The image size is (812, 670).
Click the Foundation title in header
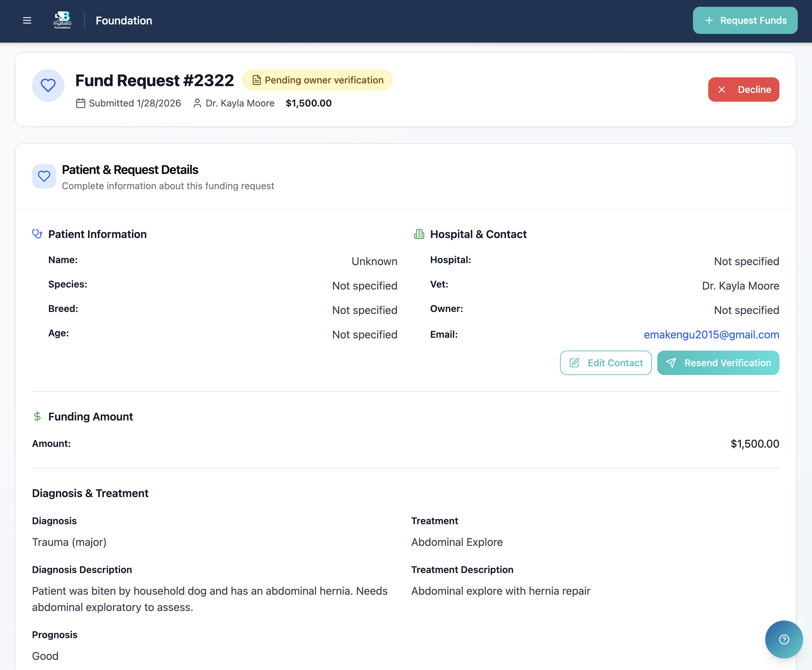pyautogui.click(x=124, y=20)
